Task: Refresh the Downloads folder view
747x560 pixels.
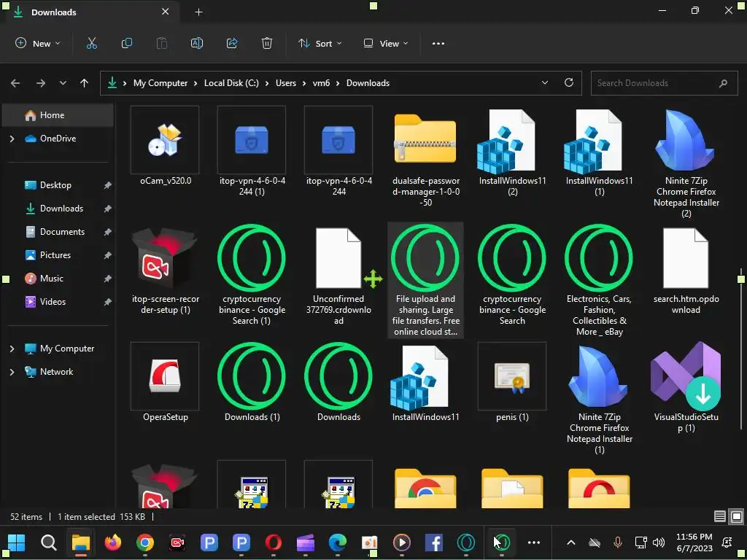Action: click(x=569, y=82)
